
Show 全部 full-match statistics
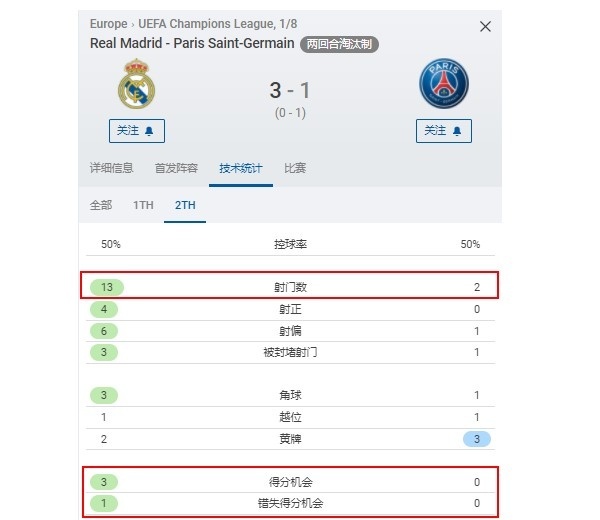pos(101,205)
